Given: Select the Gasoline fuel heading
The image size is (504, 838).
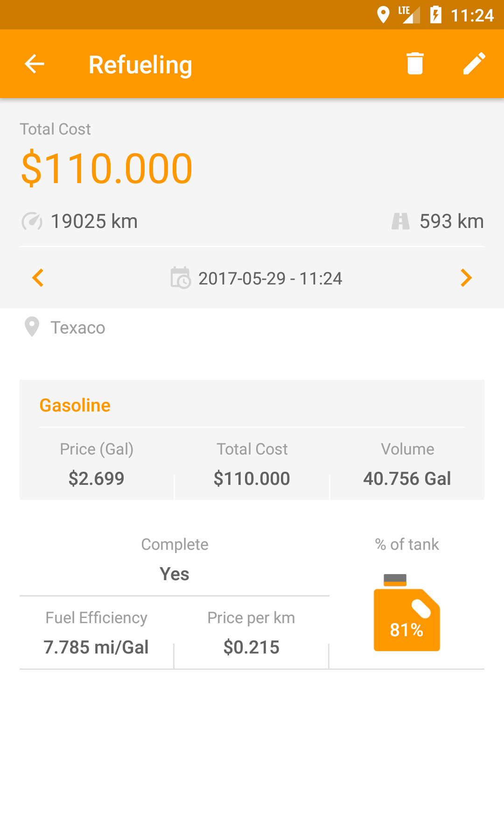Looking at the screenshot, I should (x=75, y=405).
